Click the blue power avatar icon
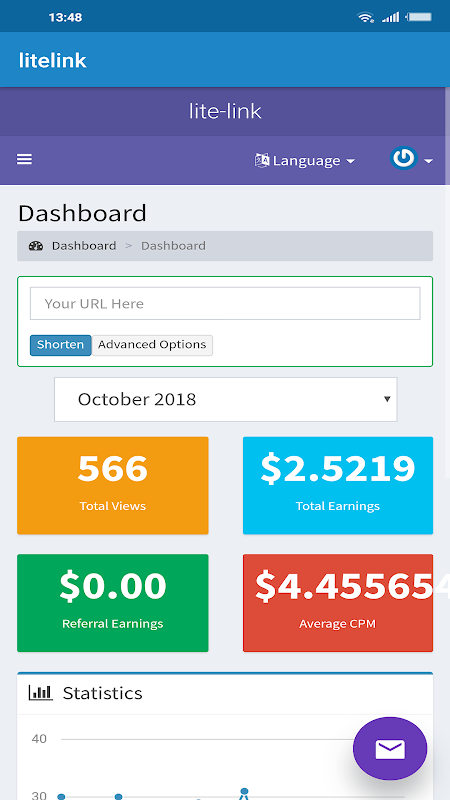 [x=404, y=159]
